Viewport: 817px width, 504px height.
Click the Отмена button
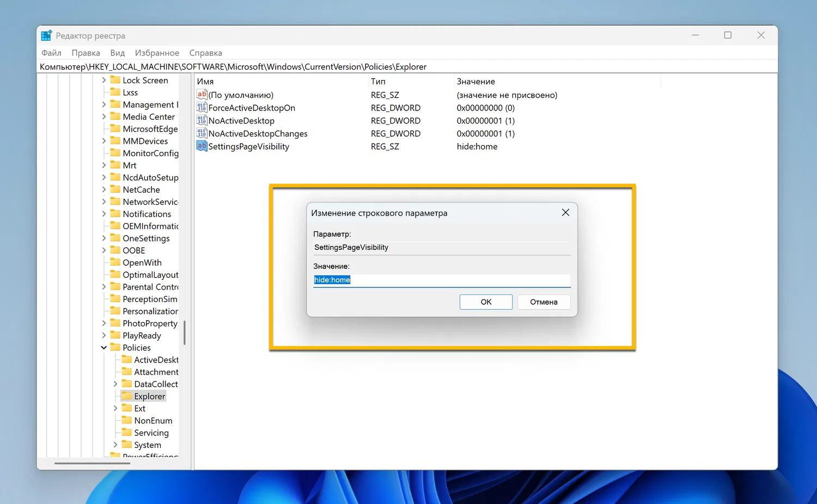pos(544,302)
